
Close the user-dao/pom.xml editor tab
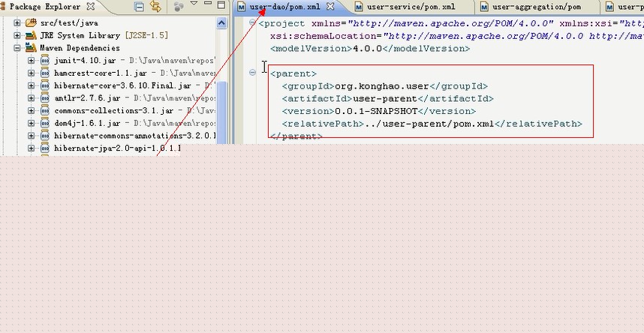coord(330,7)
